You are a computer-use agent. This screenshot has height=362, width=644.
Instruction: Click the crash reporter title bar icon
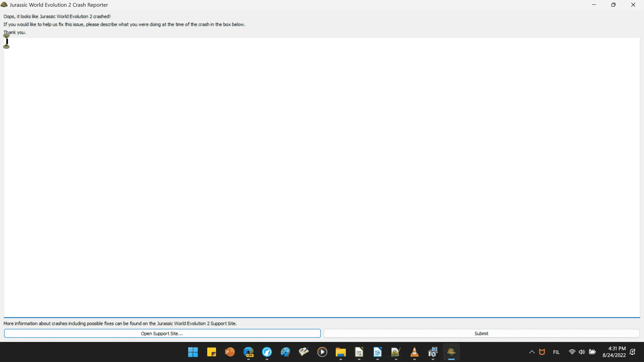(4, 5)
